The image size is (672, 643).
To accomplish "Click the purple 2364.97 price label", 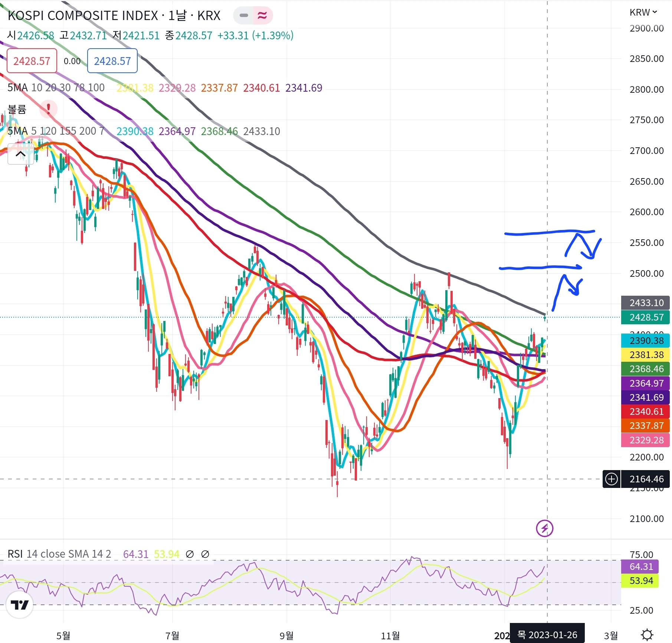I will tap(645, 383).
